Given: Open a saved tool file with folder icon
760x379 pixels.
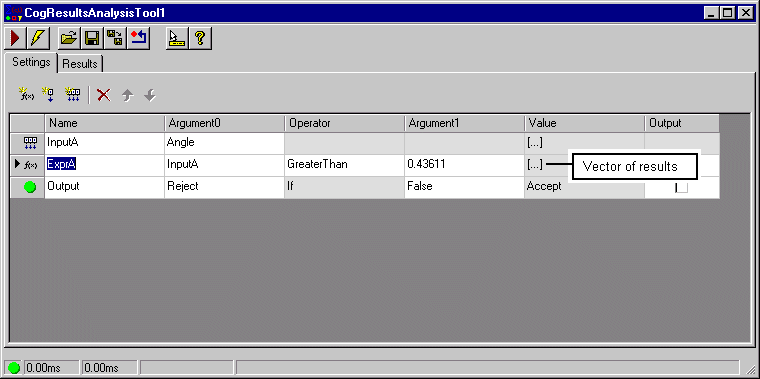Looking at the screenshot, I should (69, 39).
